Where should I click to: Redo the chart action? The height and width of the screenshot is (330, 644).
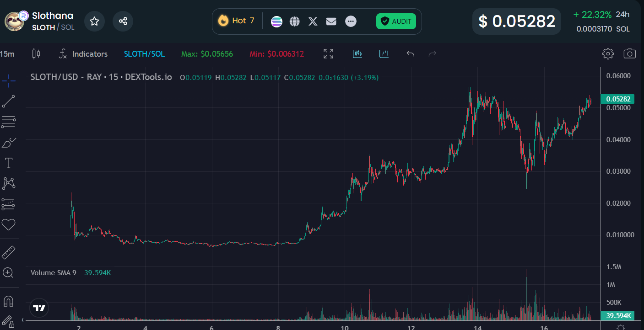[433, 54]
